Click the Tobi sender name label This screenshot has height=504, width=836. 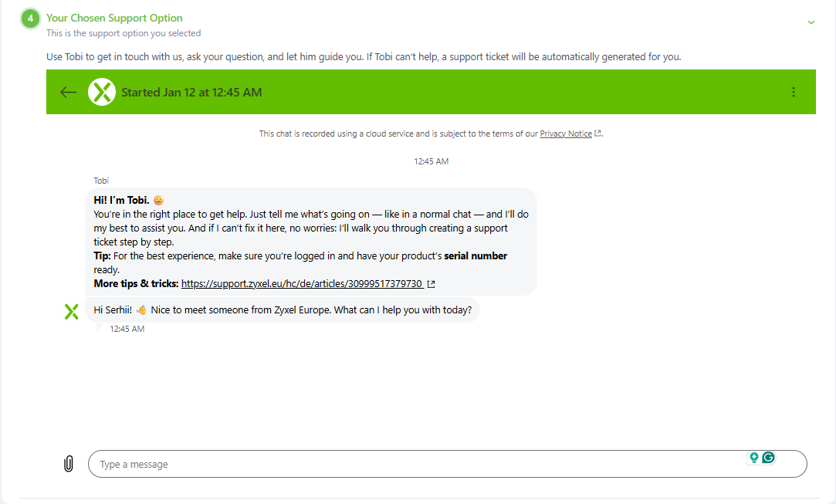point(101,181)
